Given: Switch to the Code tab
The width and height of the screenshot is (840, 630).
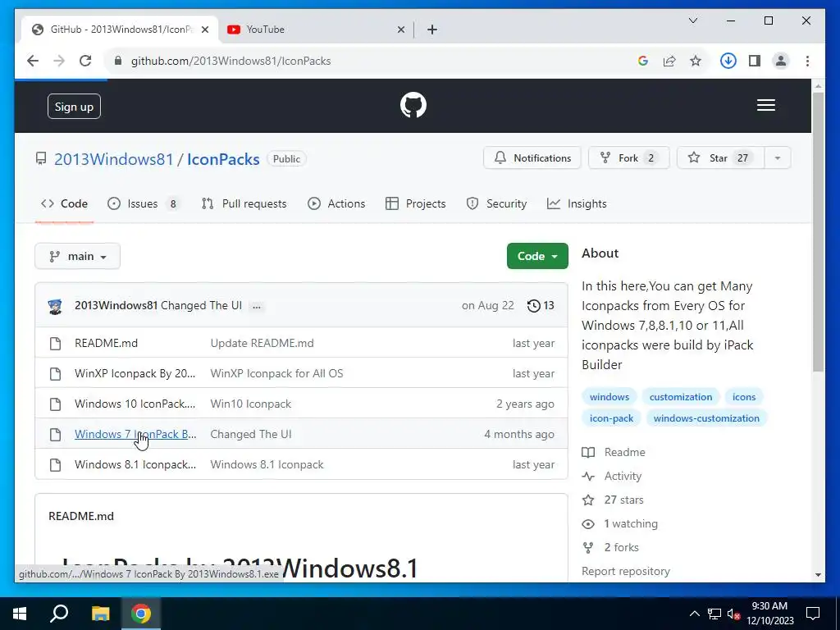Looking at the screenshot, I should 64,203.
